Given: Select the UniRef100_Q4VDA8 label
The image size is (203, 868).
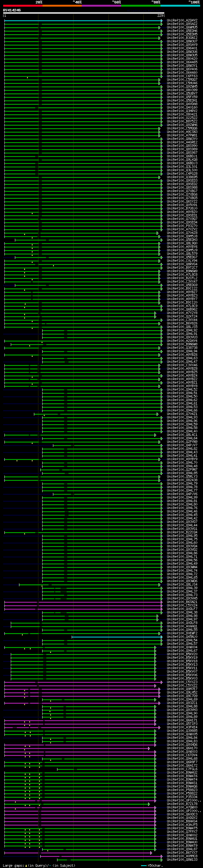Looking at the screenshot, I should click(182, 104).
